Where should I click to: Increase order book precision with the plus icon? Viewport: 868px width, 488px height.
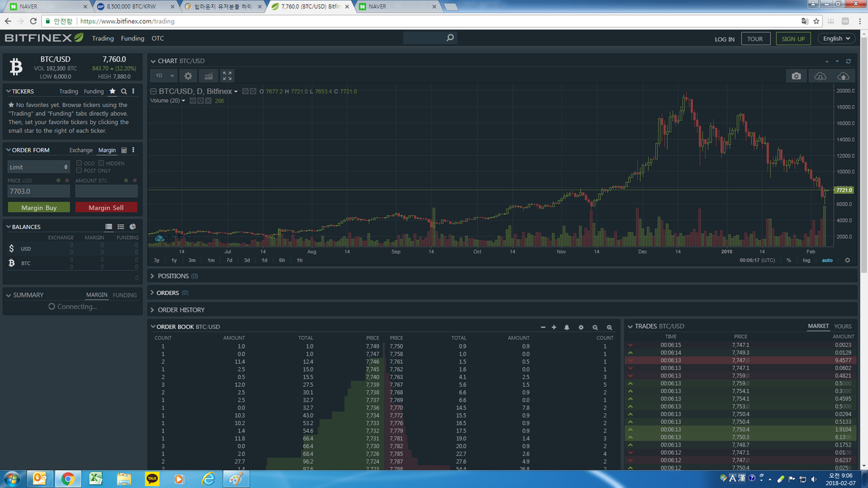click(x=554, y=327)
